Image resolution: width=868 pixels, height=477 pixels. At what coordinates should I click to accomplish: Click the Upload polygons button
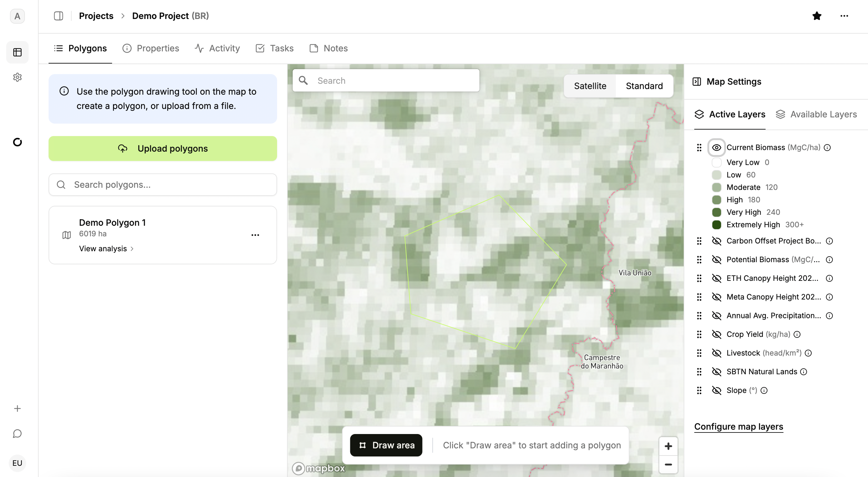point(163,149)
